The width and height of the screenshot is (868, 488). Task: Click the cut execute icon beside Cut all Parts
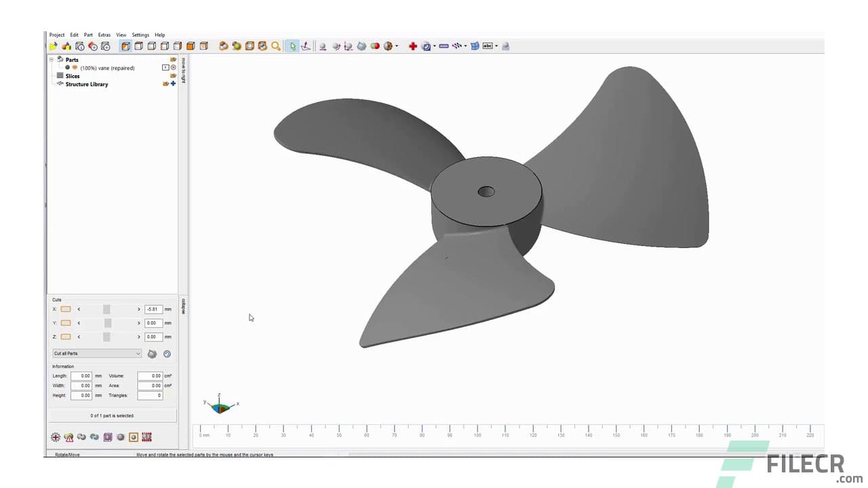pos(152,353)
